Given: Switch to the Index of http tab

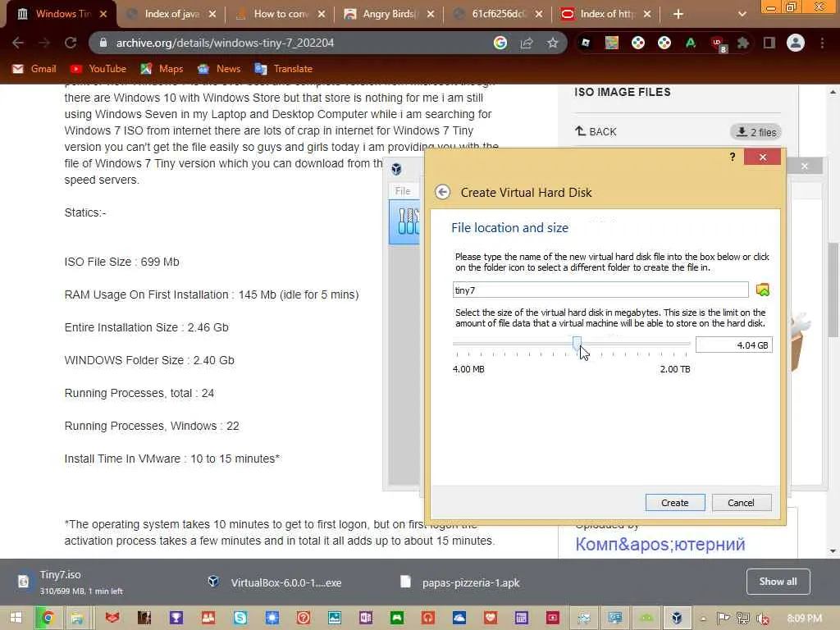Looking at the screenshot, I should (606, 14).
